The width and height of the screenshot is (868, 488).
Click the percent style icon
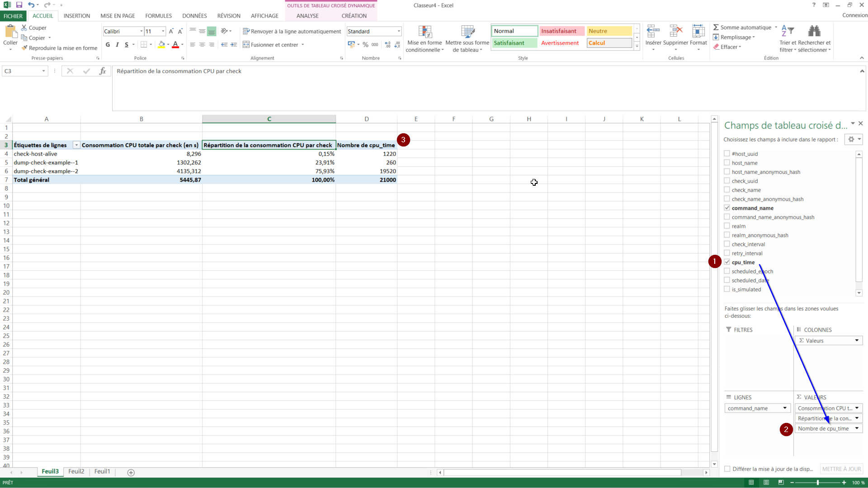365,45
